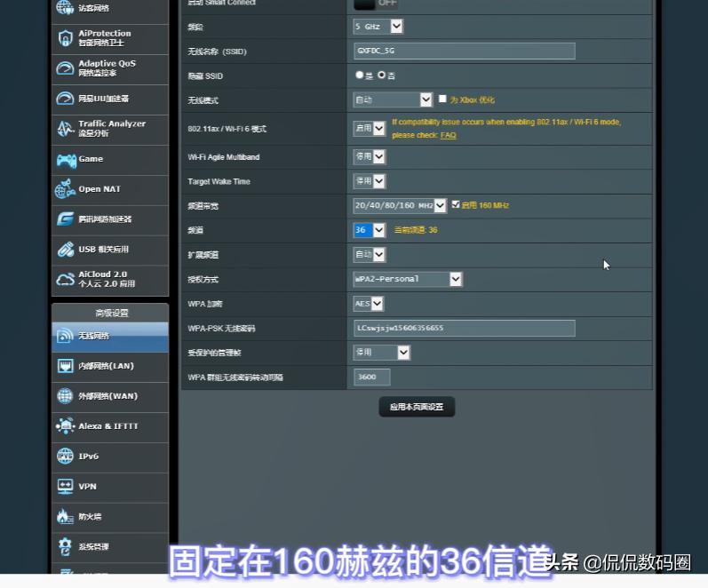Open the extension channel dropdown
The height and width of the screenshot is (588, 708).
[370, 255]
